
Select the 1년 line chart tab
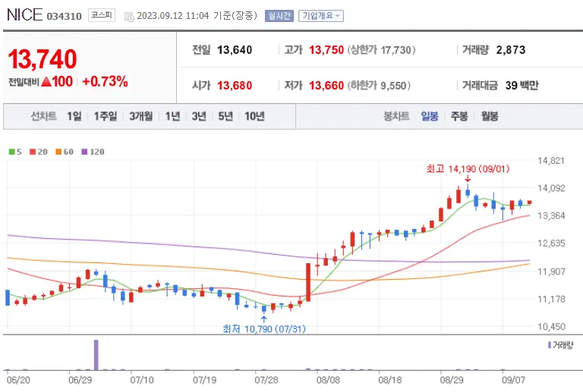[x=172, y=117]
